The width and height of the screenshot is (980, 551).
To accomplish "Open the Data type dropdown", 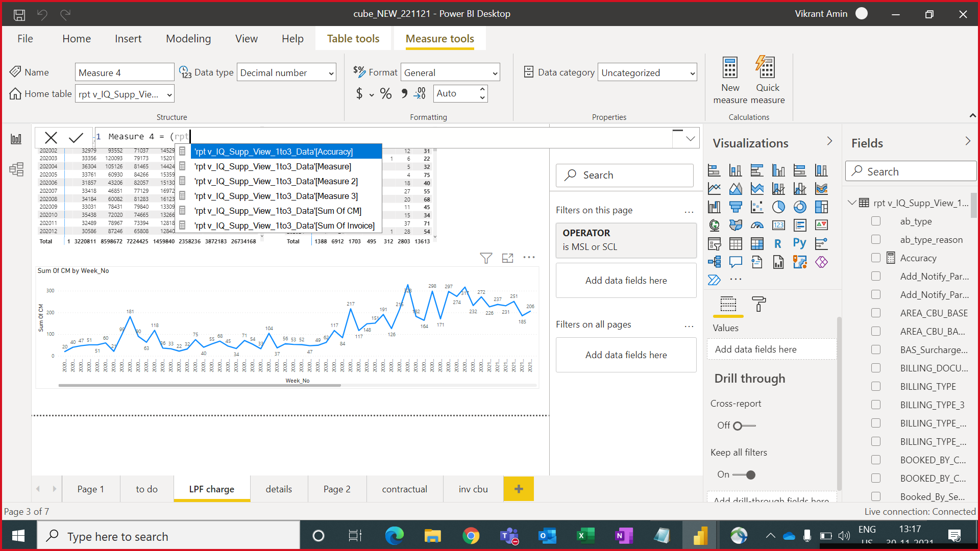I will [287, 73].
